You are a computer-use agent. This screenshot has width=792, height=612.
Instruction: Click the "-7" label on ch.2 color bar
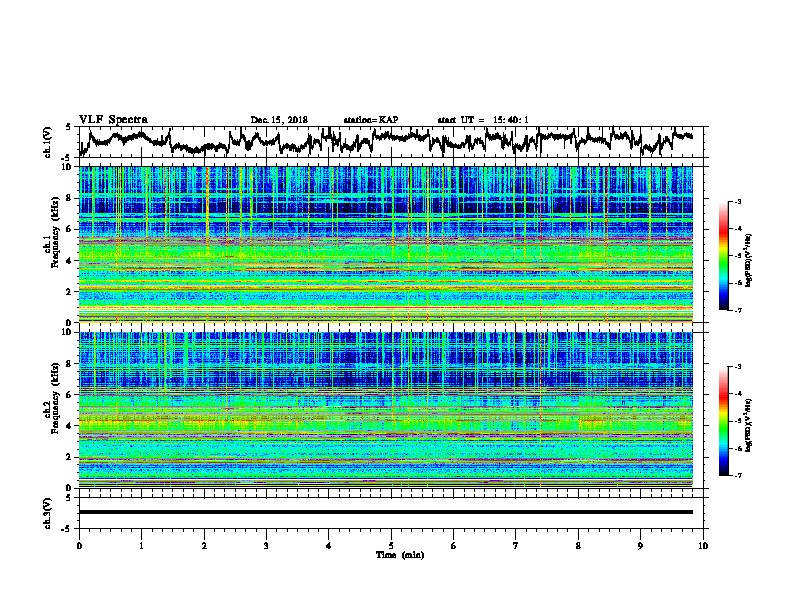(738, 475)
